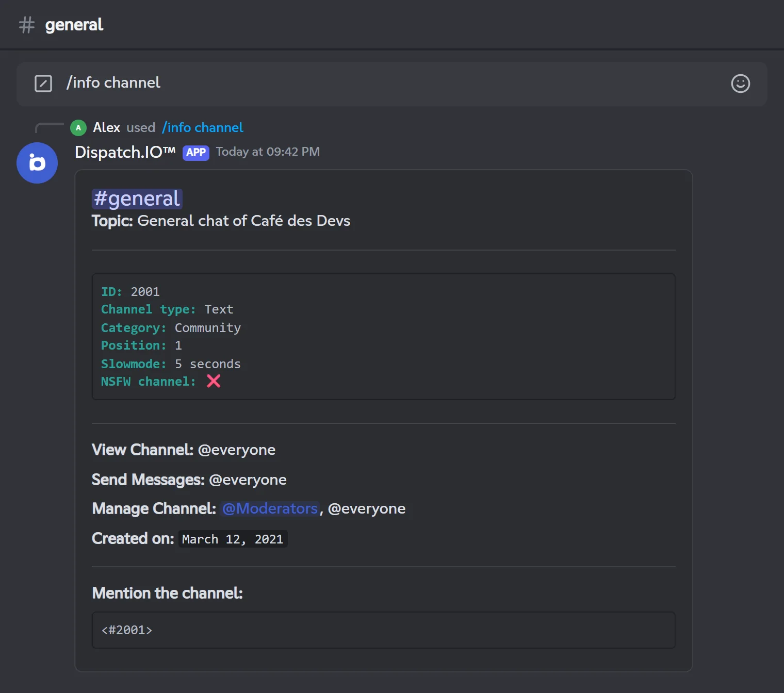784x693 pixels.
Task: Open Dispatch.IO bot avatar
Action: (x=37, y=163)
